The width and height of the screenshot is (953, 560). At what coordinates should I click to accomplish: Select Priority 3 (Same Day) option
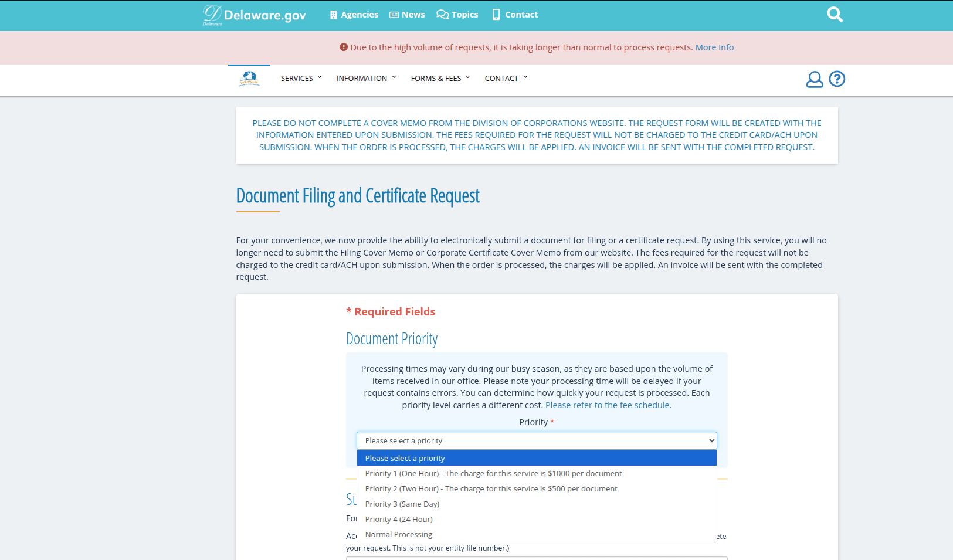537,504
